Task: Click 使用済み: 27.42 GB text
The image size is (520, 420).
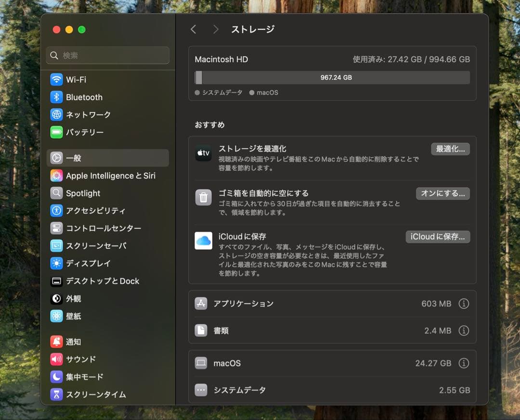Action: pos(387,59)
